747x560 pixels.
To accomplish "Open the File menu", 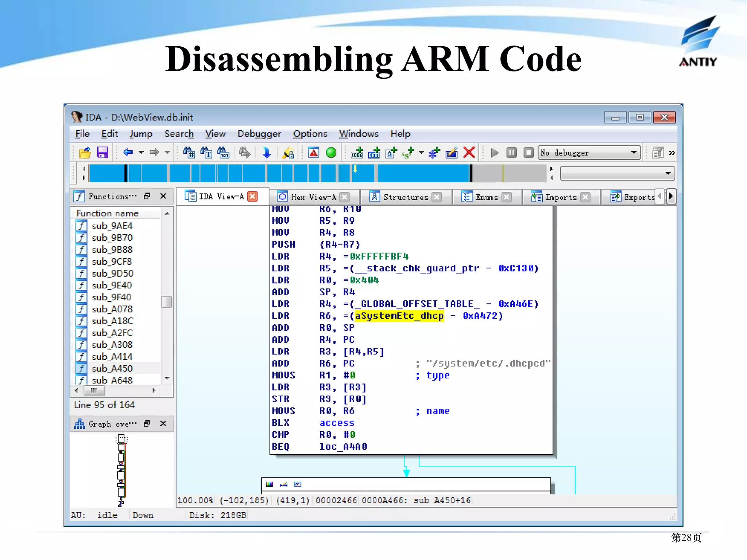I will coord(82,134).
